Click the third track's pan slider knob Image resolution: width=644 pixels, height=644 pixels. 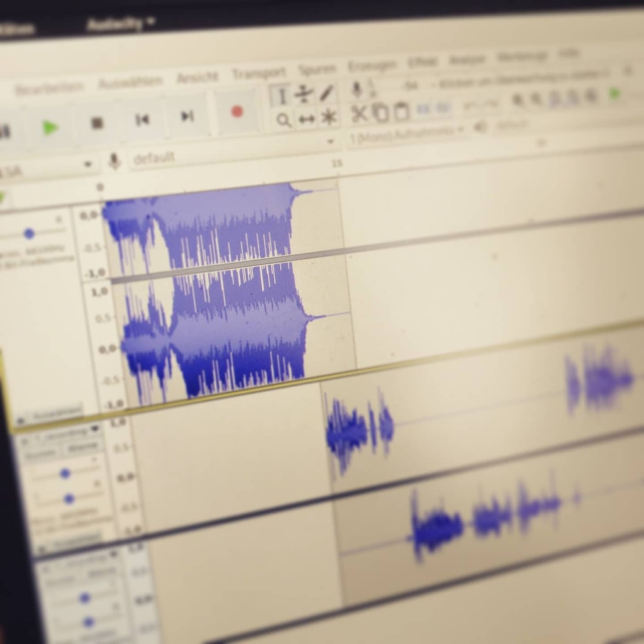click(x=88, y=623)
